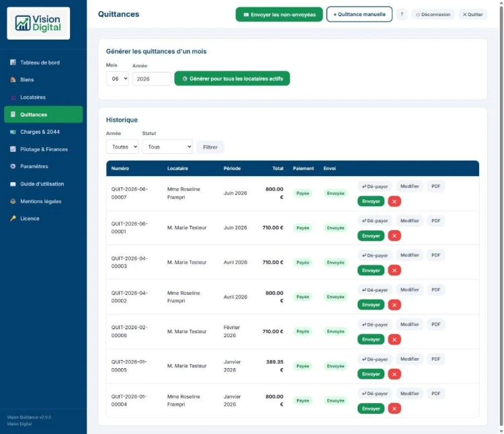Open the Mois dropdown showing 06

tap(118, 79)
